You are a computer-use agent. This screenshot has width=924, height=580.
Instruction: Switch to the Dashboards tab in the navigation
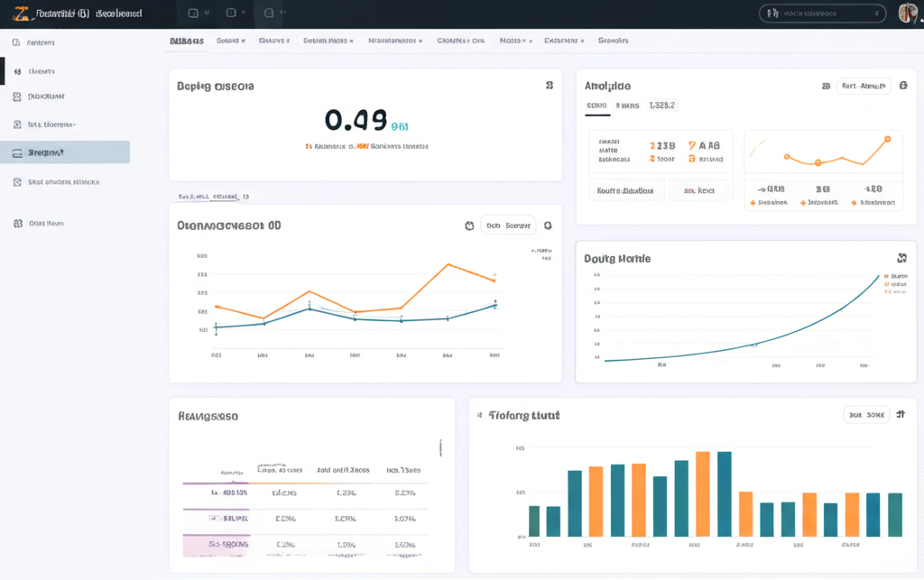(188, 41)
